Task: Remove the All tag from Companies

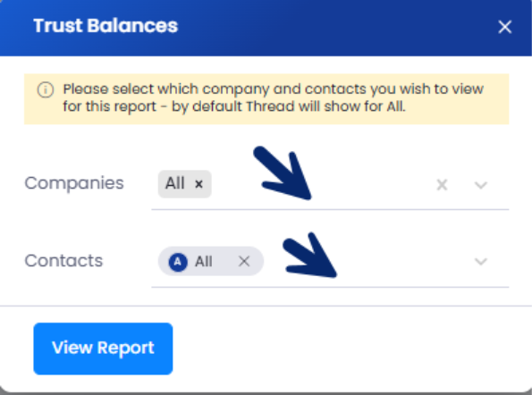Action: [198, 184]
